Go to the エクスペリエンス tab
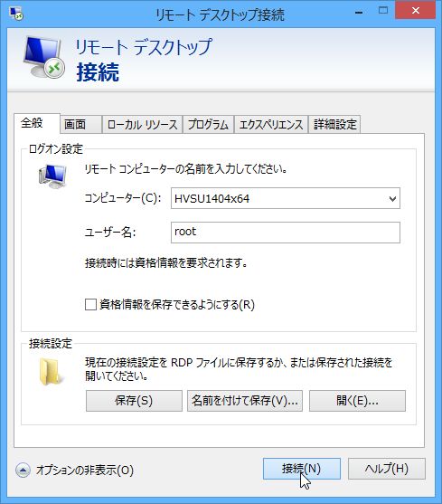The image size is (442, 504). coord(271,124)
